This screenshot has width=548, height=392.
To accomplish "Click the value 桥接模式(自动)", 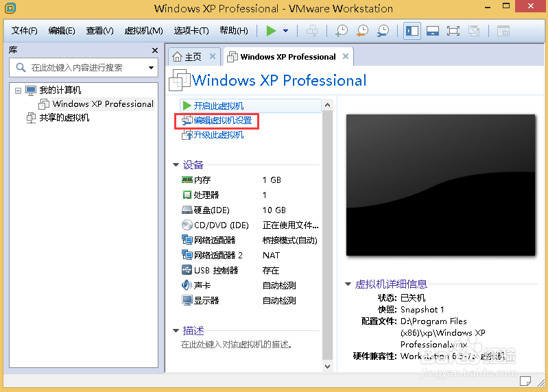I will click(289, 240).
